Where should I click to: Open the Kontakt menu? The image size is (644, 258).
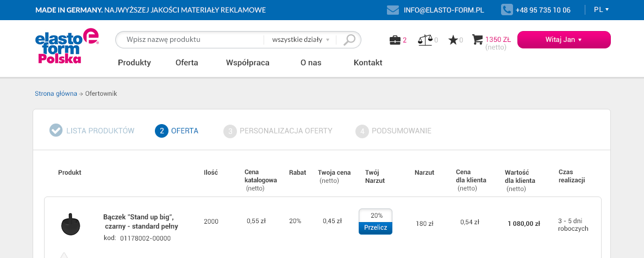368,63
